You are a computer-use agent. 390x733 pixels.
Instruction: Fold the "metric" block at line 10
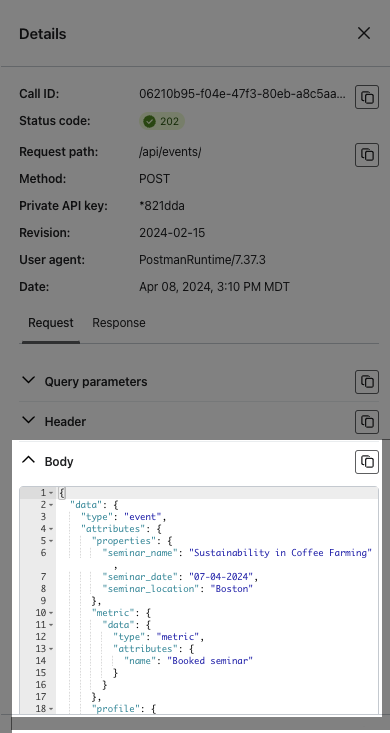[51, 613]
